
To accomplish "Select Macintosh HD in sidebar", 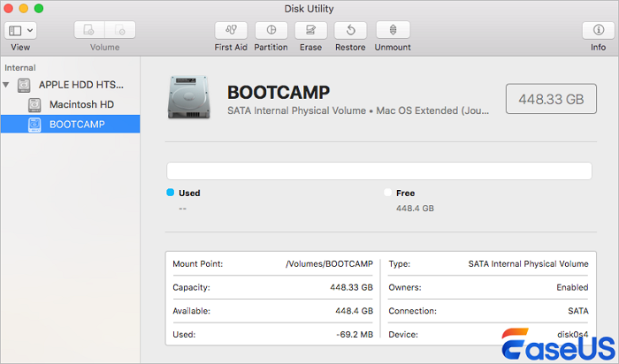I will (x=81, y=104).
